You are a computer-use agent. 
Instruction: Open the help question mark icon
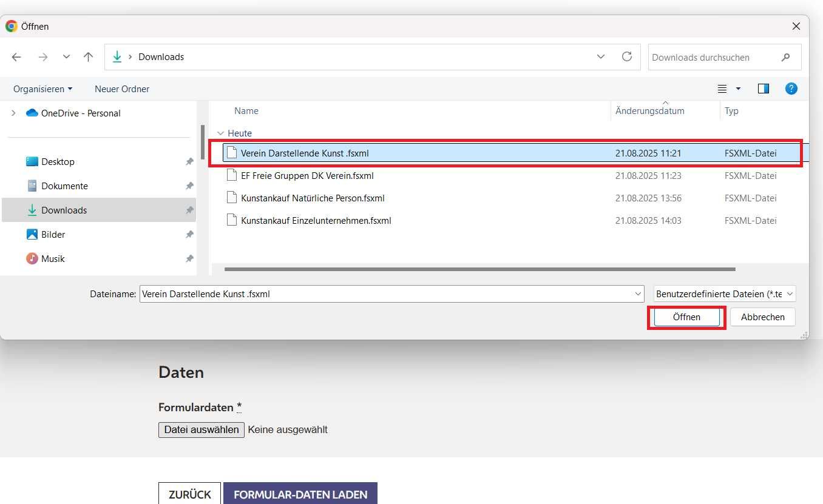point(791,89)
